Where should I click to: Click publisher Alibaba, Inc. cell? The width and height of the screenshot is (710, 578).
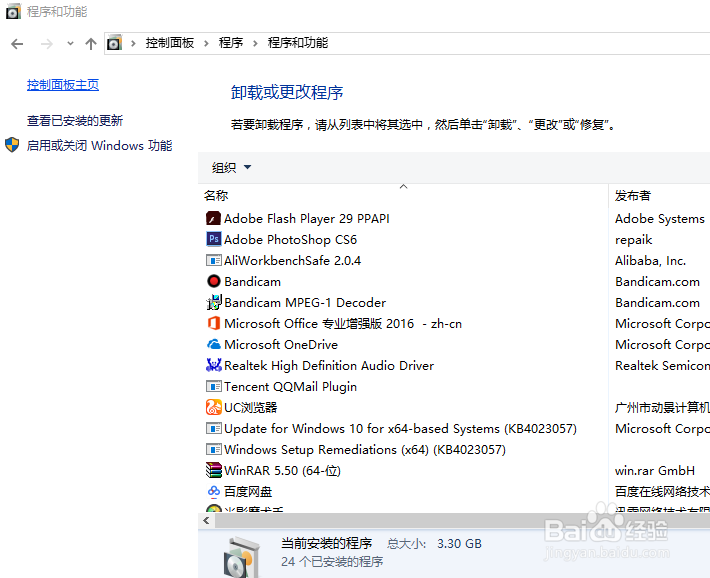pos(650,260)
